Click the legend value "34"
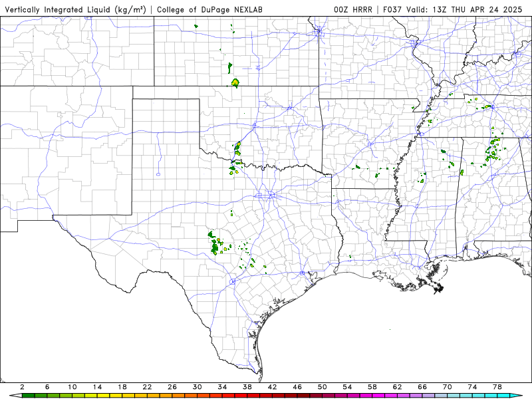532x399 pixels. click(222, 387)
